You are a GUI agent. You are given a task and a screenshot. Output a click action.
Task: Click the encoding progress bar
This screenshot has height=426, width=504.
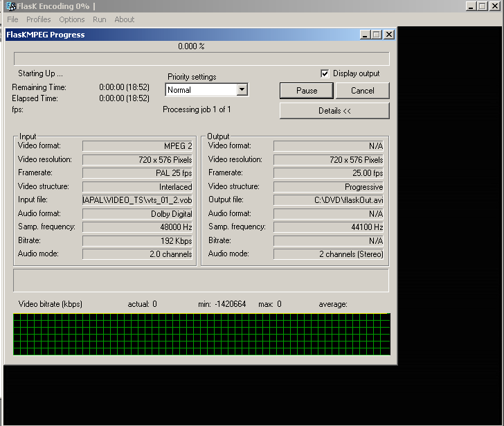click(x=201, y=59)
